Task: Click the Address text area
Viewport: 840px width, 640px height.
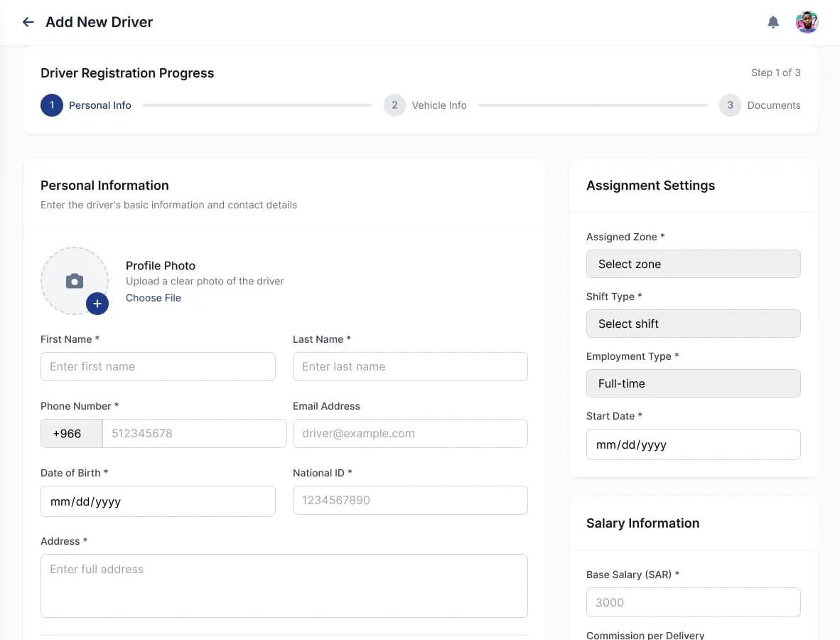Action: [284, 586]
